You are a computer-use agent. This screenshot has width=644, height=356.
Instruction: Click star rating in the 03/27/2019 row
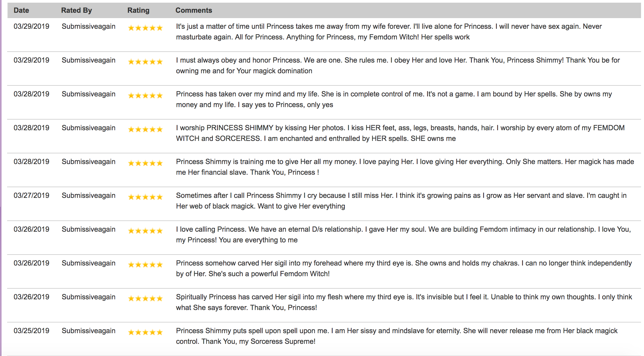pyautogui.click(x=145, y=197)
